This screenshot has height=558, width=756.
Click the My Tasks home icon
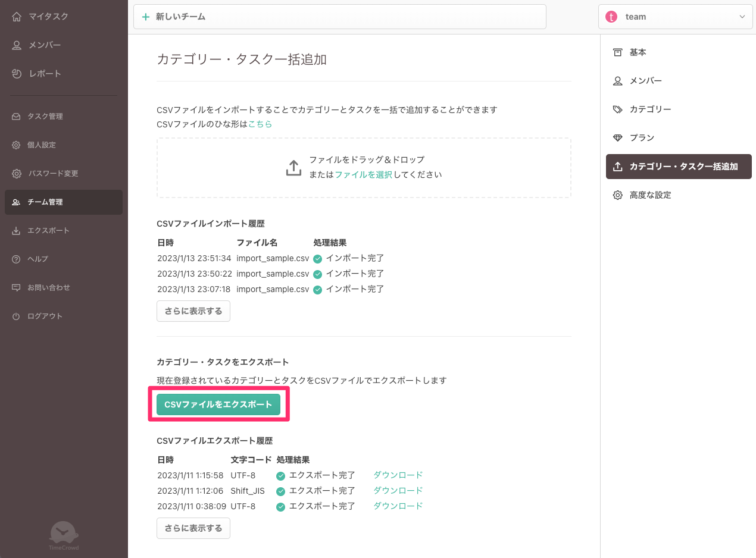point(17,17)
